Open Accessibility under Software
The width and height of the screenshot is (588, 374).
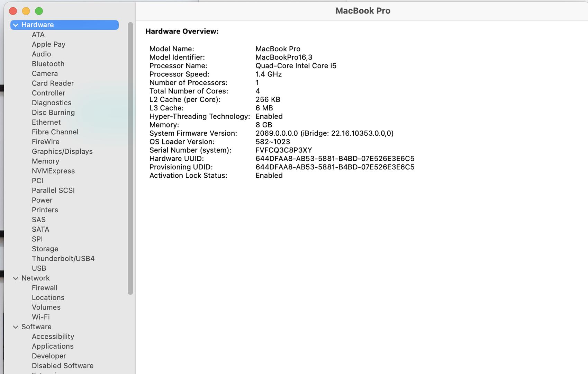(53, 337)
